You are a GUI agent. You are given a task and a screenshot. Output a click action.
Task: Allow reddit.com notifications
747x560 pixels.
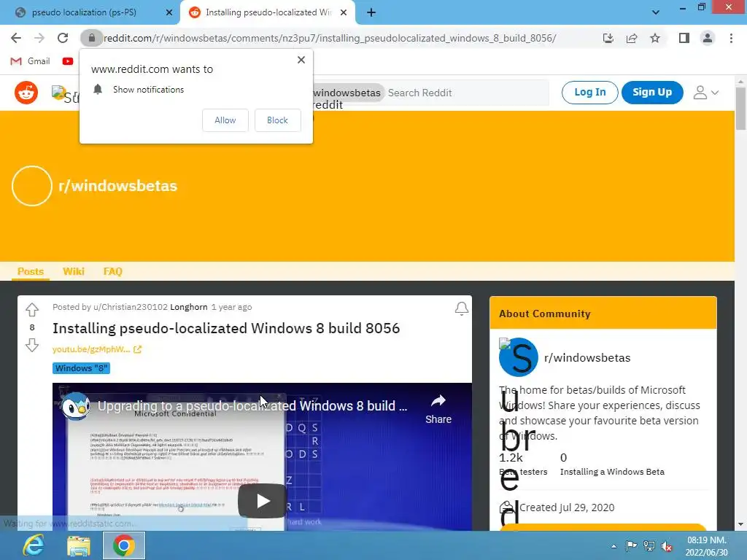[x=225, y=120]
